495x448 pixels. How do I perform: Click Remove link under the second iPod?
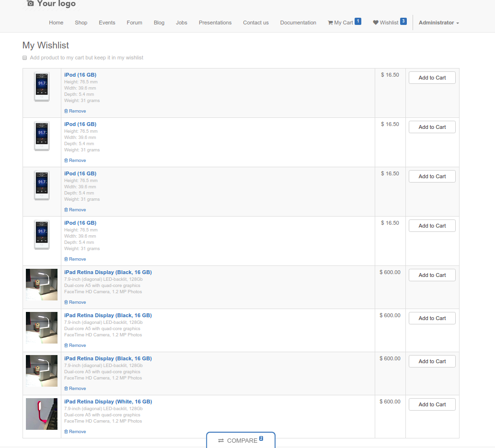click(77, 160)
